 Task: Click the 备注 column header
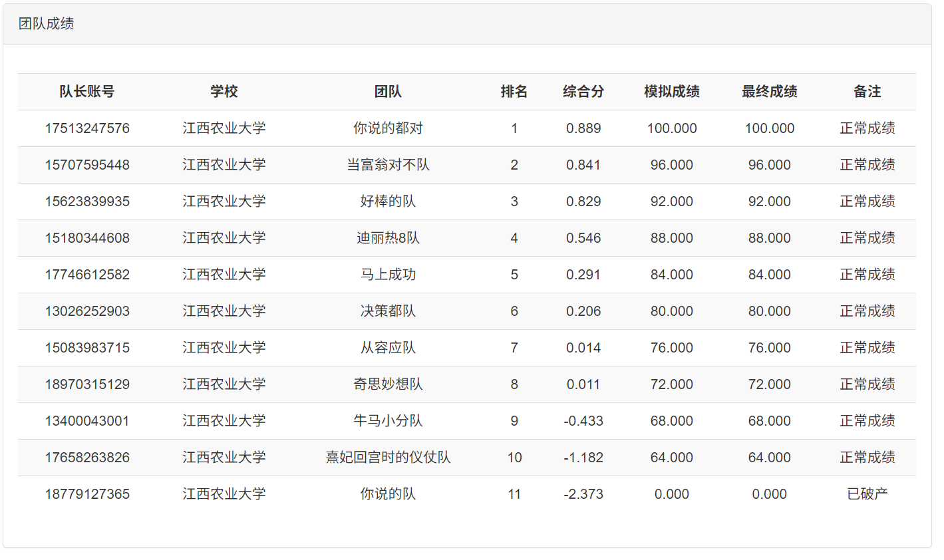tap(867, 92)
